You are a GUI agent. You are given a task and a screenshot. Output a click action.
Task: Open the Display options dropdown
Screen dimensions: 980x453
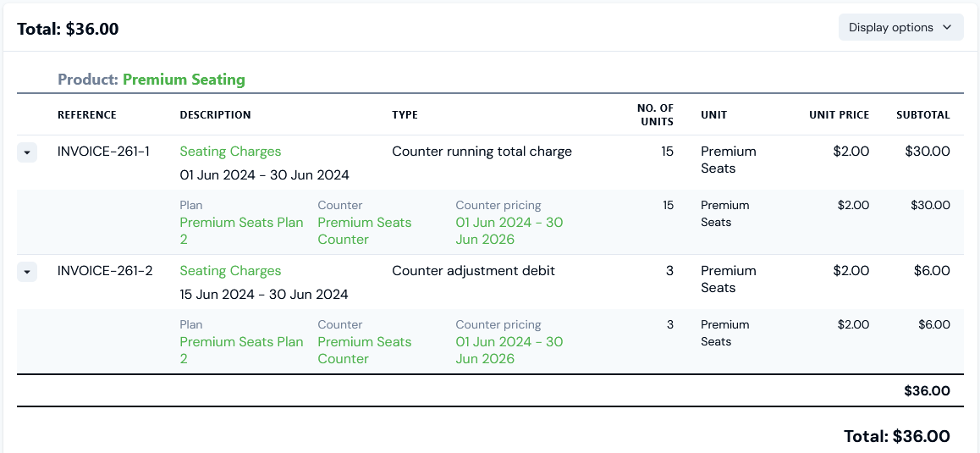click(x=900, y=27)
